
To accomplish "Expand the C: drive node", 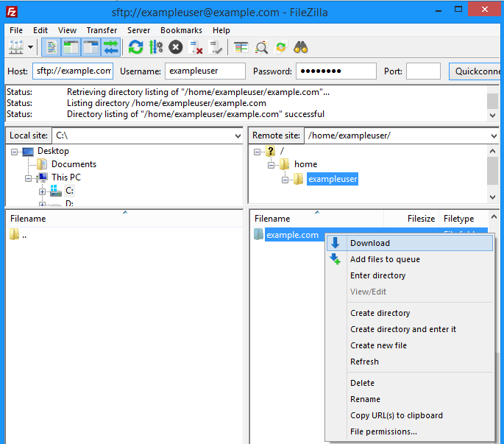I will (x=42, y=191).
